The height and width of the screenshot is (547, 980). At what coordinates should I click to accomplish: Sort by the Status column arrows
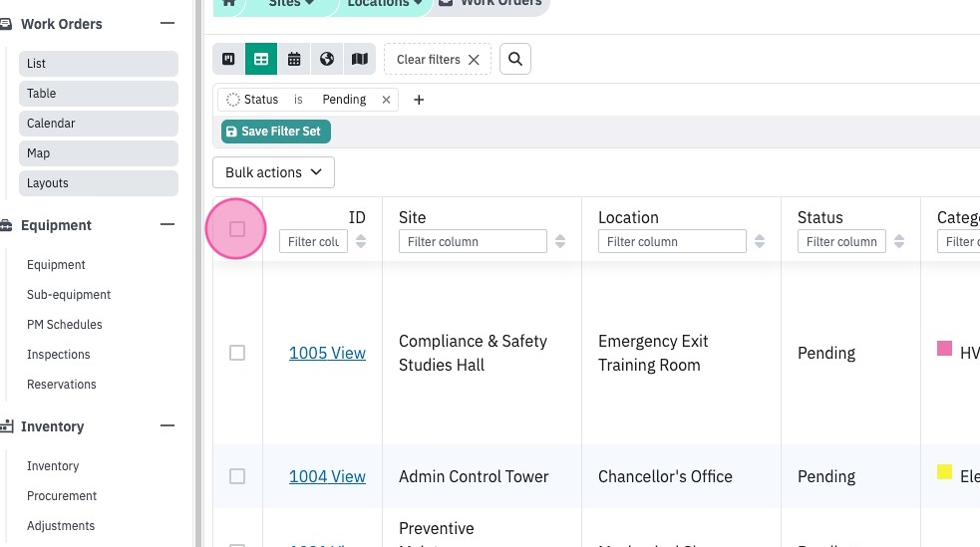pos(899,241)
